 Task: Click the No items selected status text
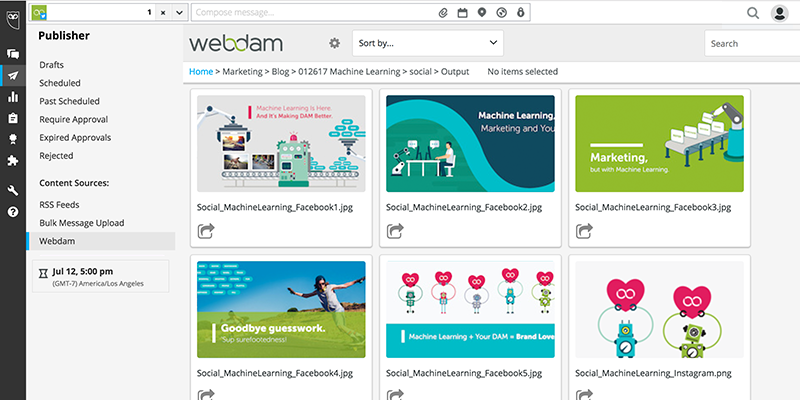(x=522, y=72)
